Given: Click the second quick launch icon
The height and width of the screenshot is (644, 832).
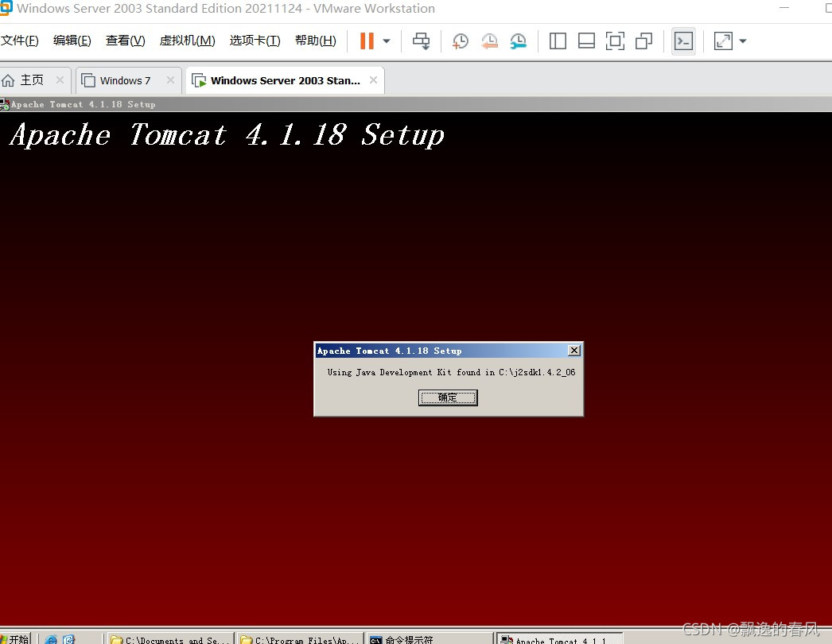Looking at the screenshot, I should pos(69,639).
